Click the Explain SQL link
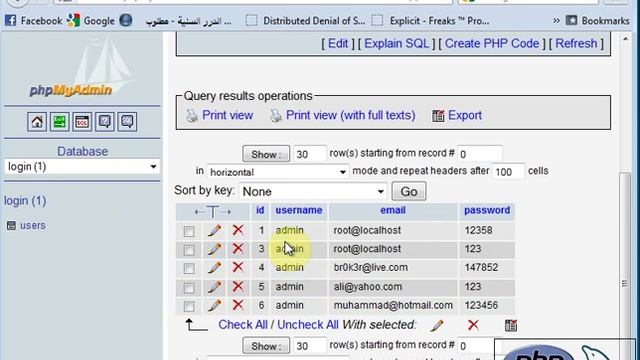Screen dimensions: 640x360 [x=396, y=43]
